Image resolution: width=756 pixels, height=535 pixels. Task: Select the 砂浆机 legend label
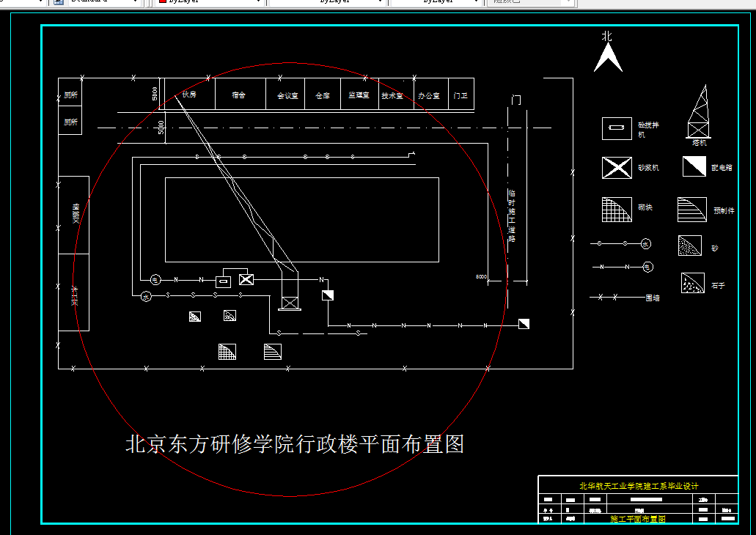648,168
